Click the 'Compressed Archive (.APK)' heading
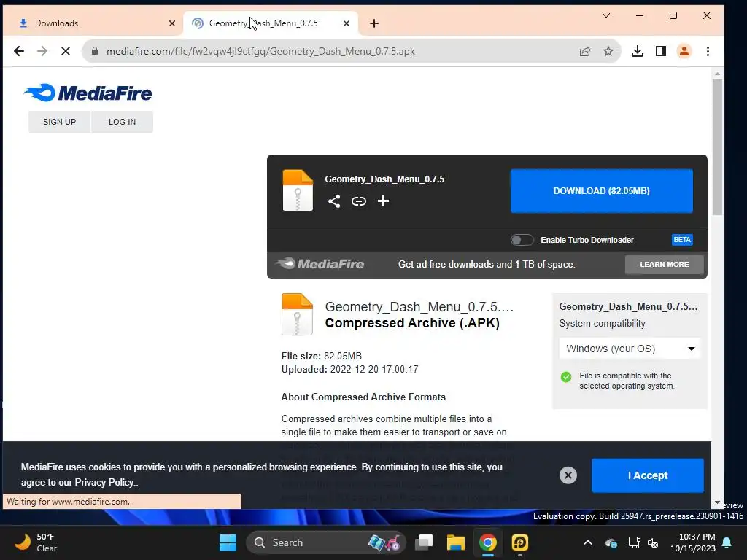747x560 pixels. coord(412,323)
